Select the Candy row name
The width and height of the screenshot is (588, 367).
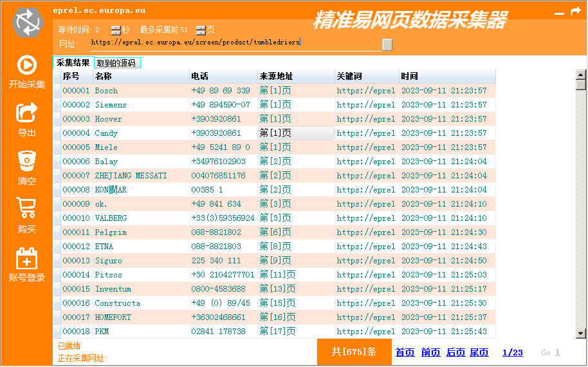(106, 133)
